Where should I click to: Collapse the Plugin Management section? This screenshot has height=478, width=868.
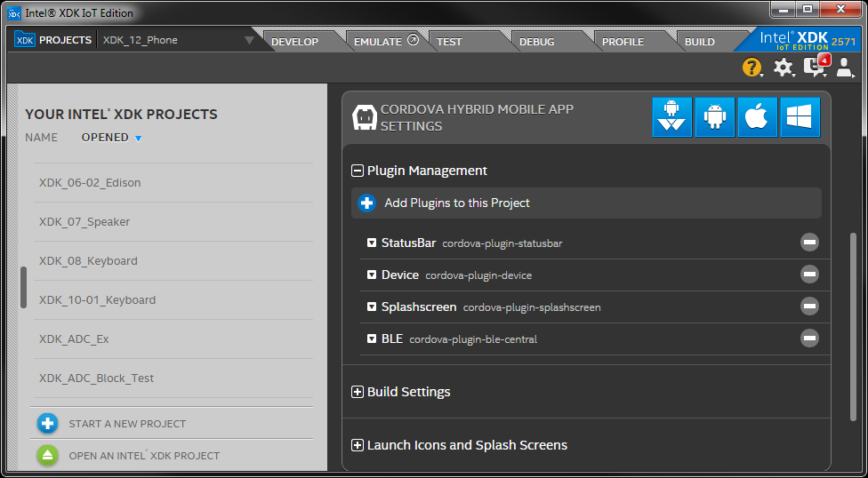(x=357, y=171)
